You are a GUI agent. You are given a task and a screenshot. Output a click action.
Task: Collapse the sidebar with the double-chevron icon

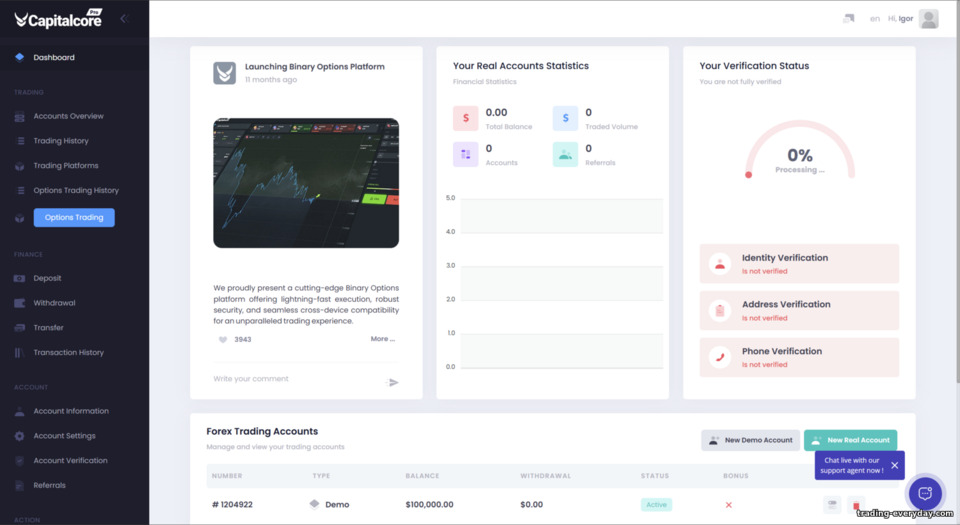[124, 18]
